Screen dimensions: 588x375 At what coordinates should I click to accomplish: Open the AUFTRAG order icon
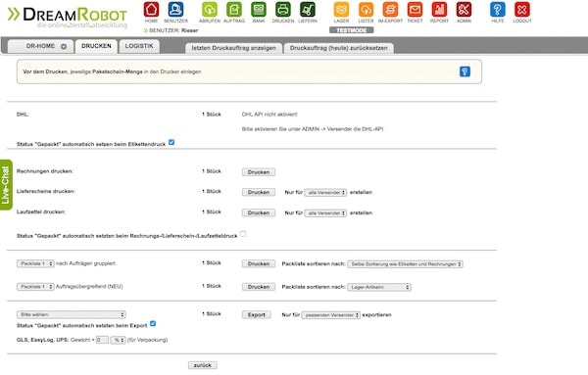234,10
